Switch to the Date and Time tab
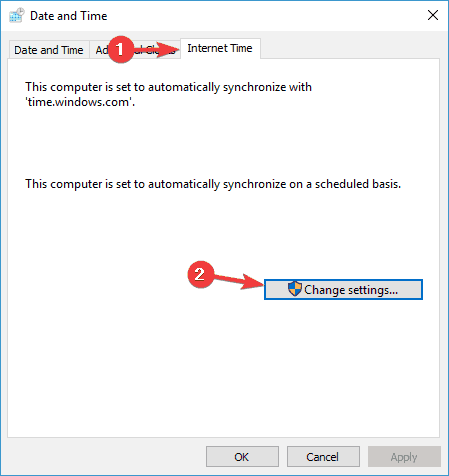Image resolution: width=449 pixels, height=476 pixels. click(x=49, y=50)
